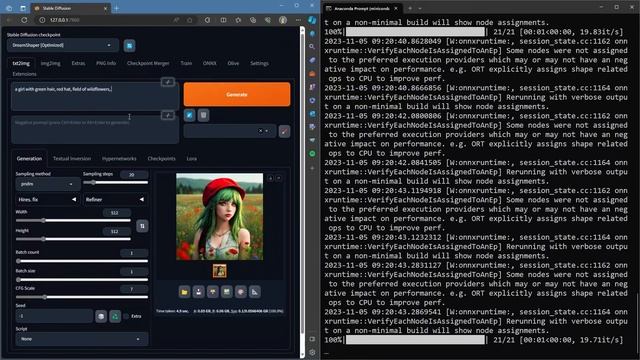640x360 pixels.
Task: Click the save image icon below preview
Action: click(x=199, y=292)
